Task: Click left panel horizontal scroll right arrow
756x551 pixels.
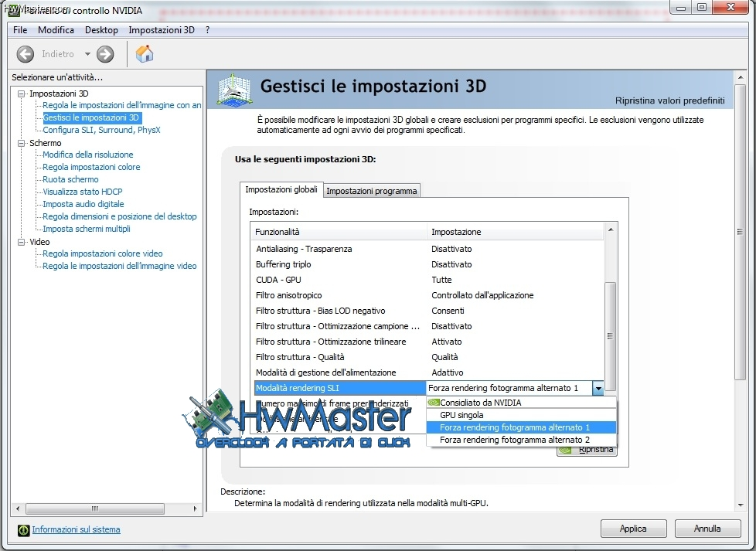Action: 195,508
